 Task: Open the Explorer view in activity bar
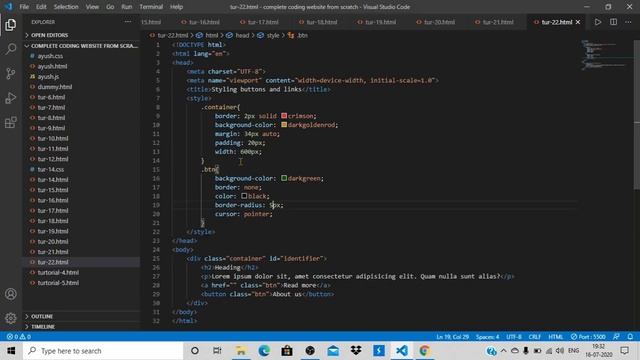point(11,25)
